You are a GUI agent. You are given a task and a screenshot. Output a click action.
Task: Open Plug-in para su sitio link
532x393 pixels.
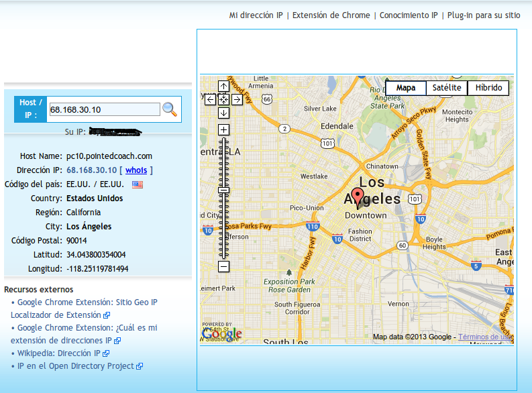tap(484, 15)
